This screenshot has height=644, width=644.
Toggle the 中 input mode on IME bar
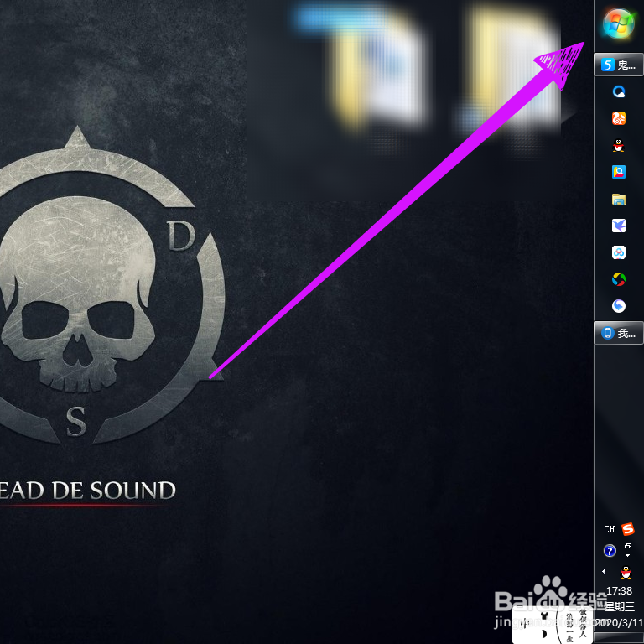(526, 624)
